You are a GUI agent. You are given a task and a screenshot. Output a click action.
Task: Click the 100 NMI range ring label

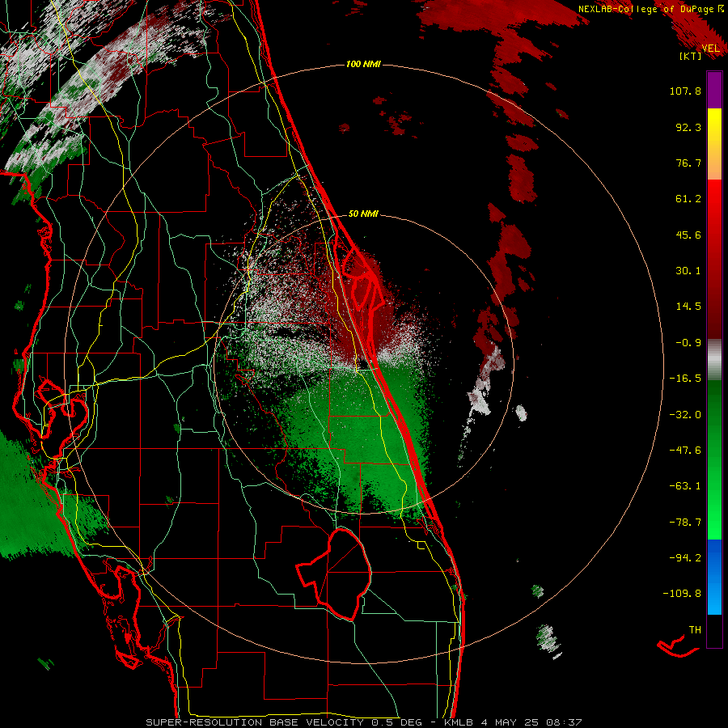pyautogui.click(x=363, y=64)
